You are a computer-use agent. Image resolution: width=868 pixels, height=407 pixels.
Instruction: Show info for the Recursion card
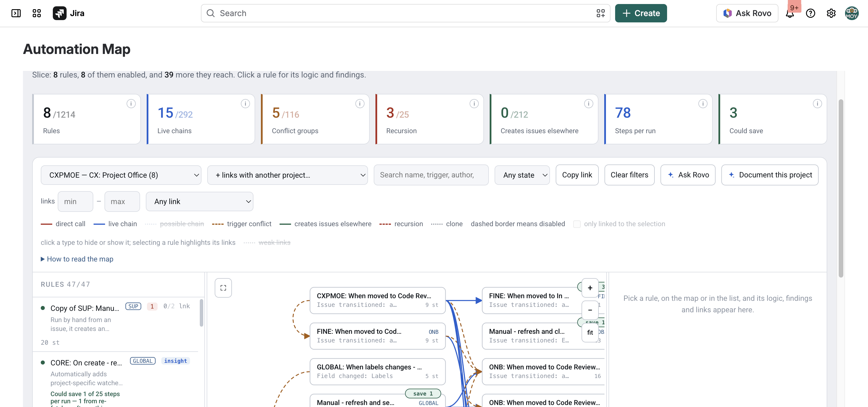click(x=474, y=103)
